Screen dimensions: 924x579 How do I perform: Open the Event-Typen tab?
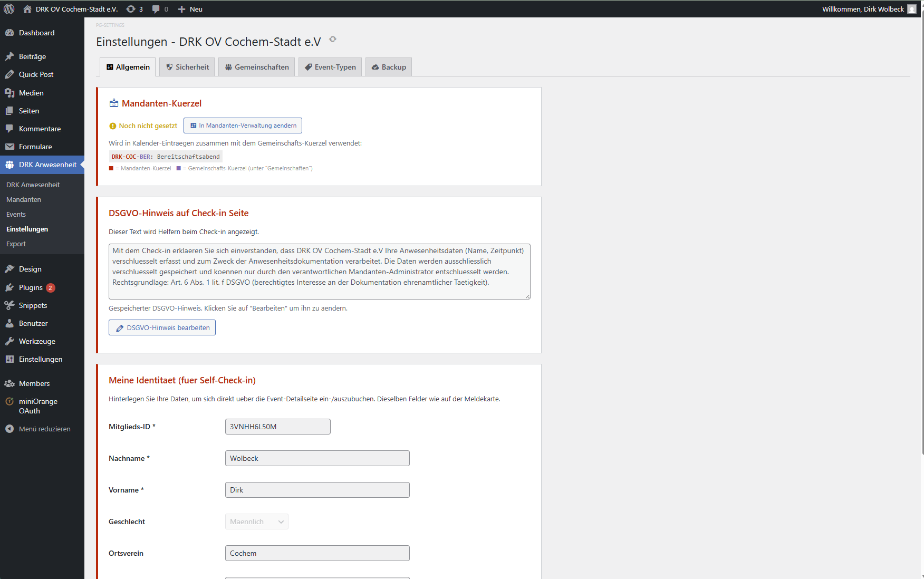point(330,67)
